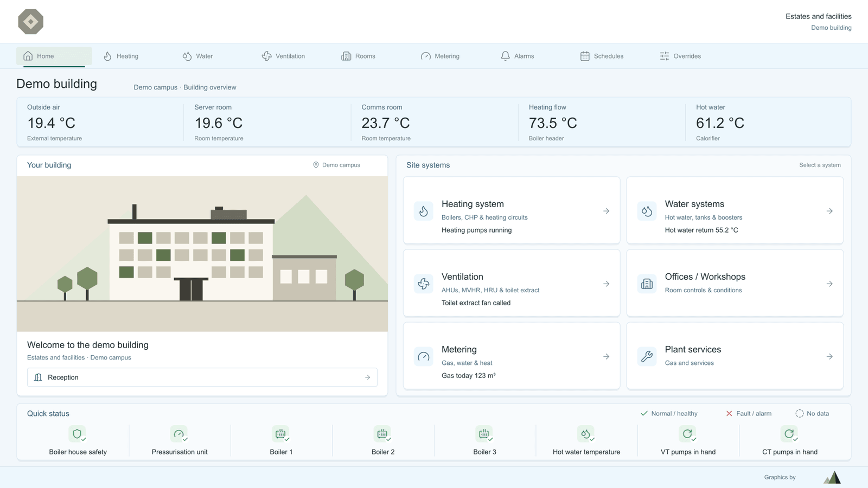Go to the Ventilation tab
868x488 pixels.
click(x=283, y=56)
